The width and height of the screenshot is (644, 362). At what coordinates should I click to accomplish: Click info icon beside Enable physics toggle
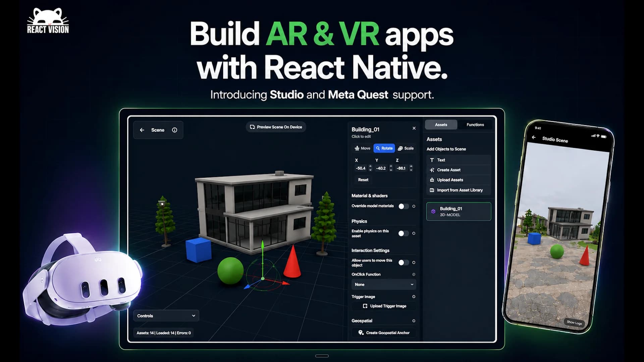414,233
